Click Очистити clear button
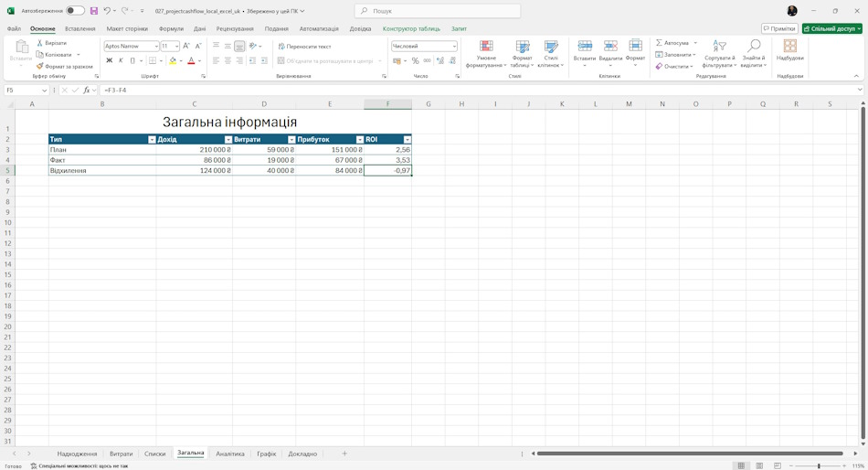 coord(673,66)
